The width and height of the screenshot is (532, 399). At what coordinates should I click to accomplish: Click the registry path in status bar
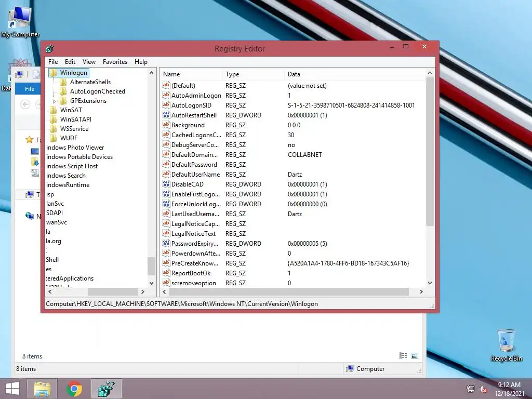(x=182, y=304)
